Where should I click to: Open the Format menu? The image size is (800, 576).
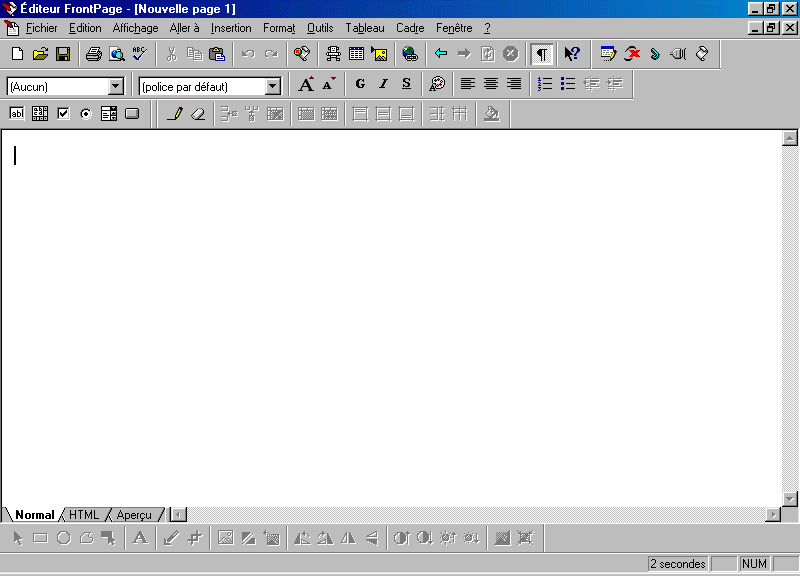pos(279,28)
